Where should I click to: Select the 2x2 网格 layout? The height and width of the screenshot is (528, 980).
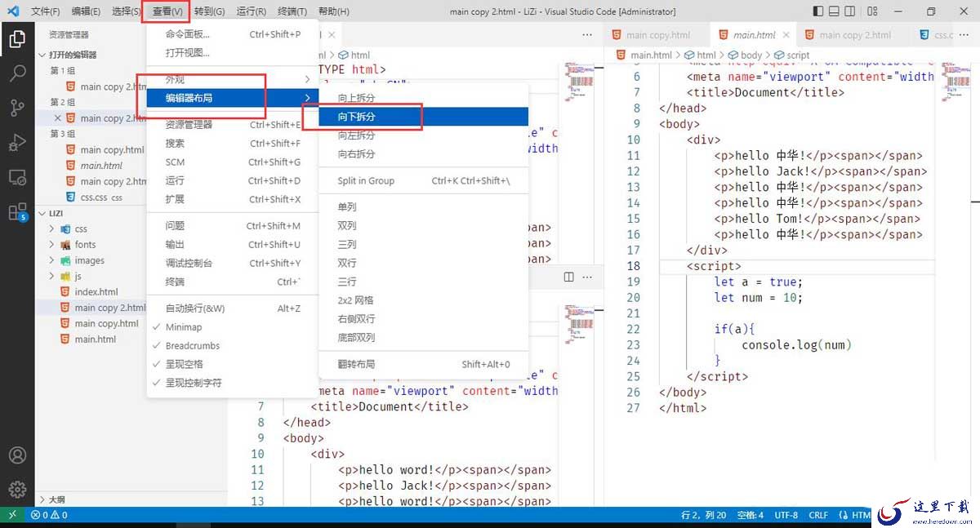tap(423, 300)
